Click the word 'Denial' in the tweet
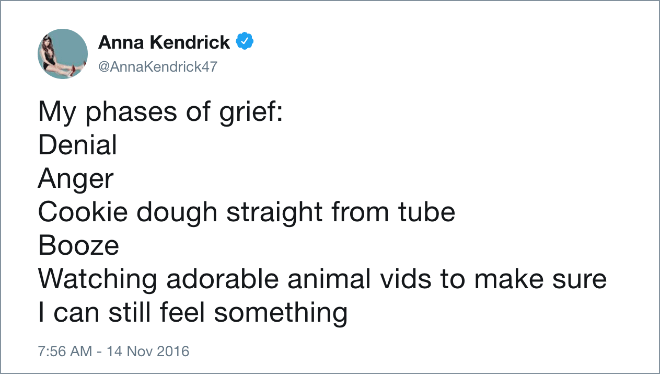Screen dimensions: 660x374 [77, 145]
